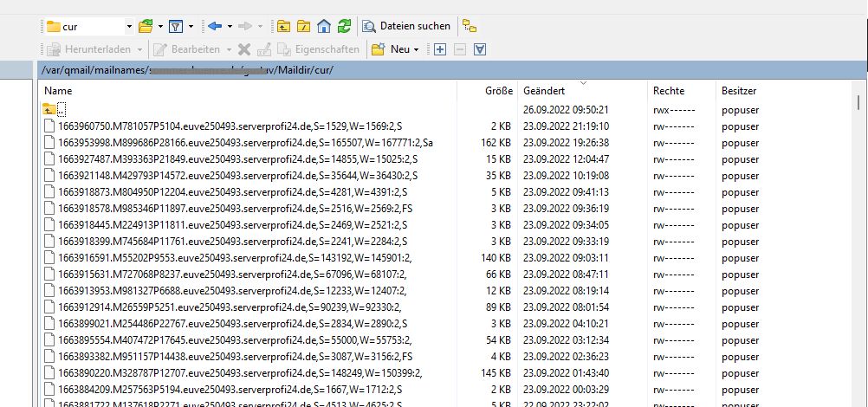Click the home directory icon
This screenshot has height=407, width=868.
point(323,26)
